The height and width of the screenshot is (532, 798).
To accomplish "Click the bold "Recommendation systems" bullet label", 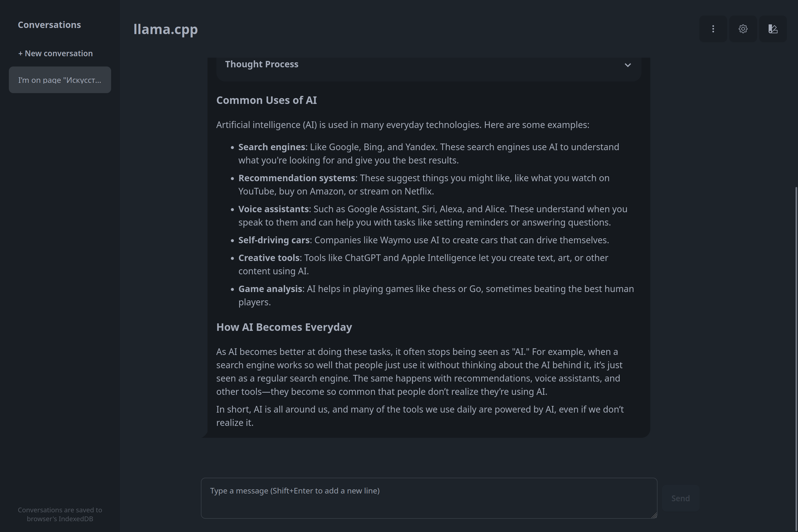I will [296, 178].
